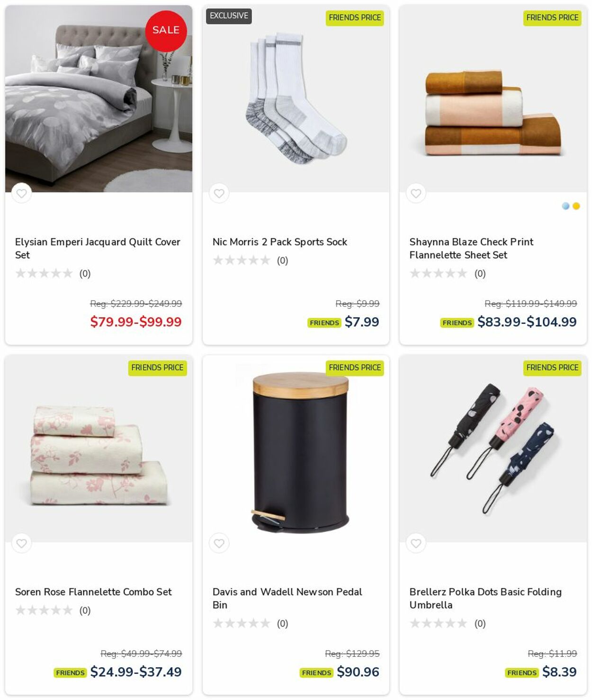Click the star rating of Sports Sock
592x700 pixels.
pos(242,260)
